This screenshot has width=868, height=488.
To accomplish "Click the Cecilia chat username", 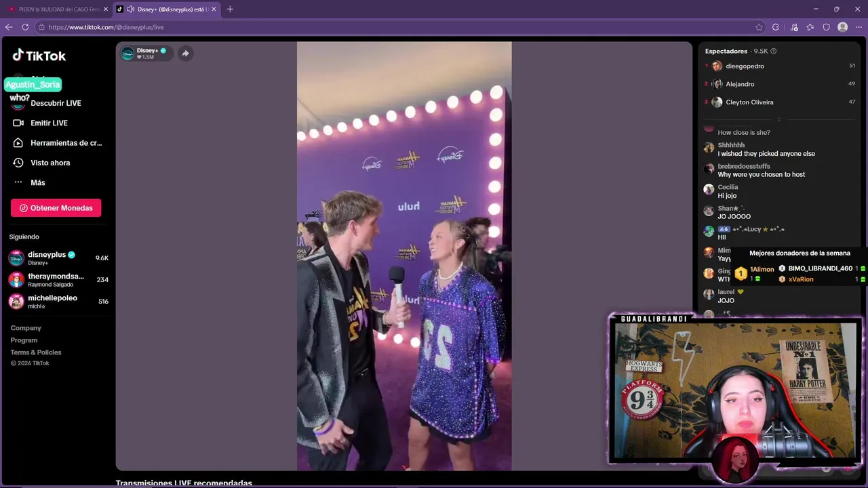I will 728,187.
